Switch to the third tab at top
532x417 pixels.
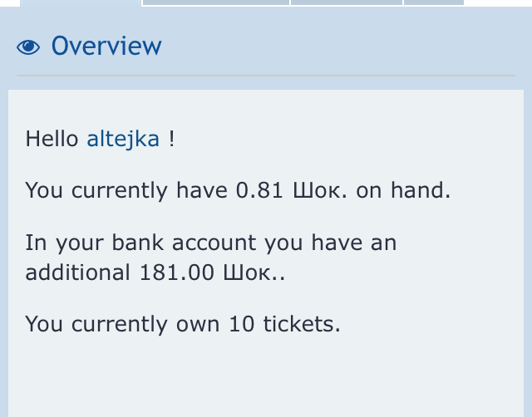347,2
